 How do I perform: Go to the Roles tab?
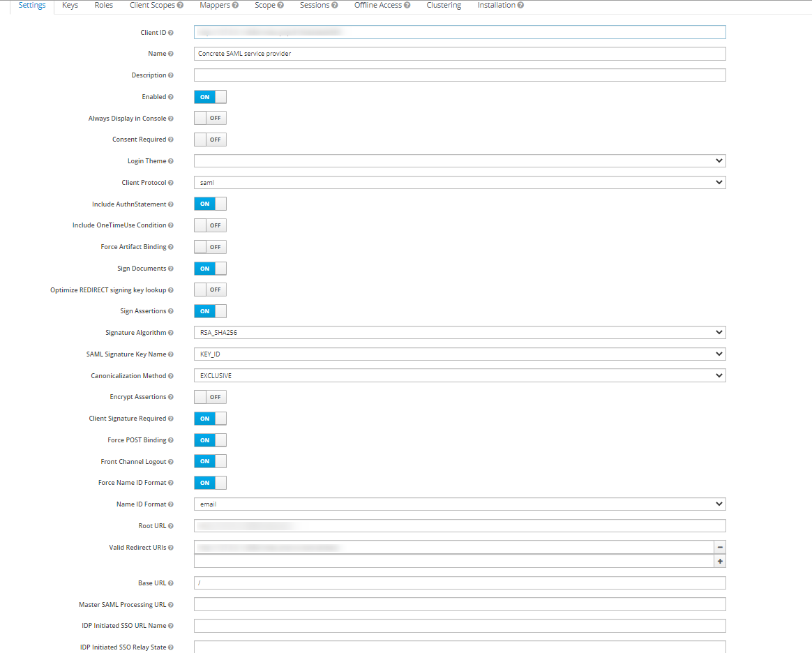click(x=103, y=6)
